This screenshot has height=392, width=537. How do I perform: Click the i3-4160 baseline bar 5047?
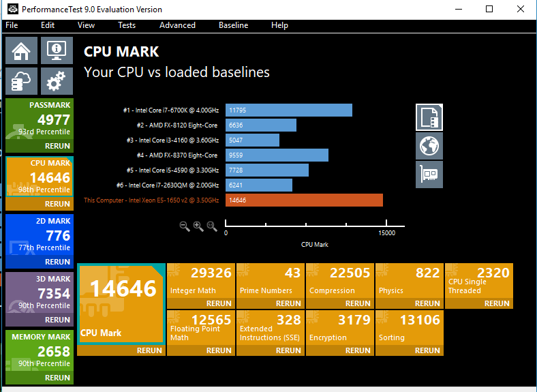[x=252, y=140]
